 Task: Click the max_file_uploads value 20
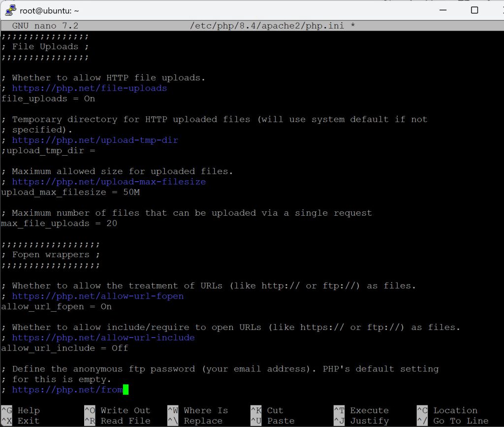tap(111, 224)
